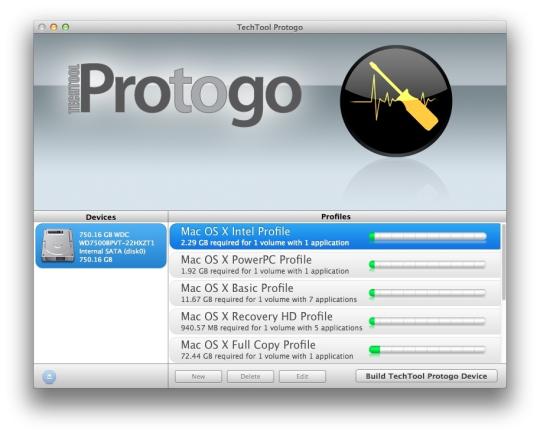Click the Full Copy Profile size bar
The image size is (540, 435).
click(x=427, y=350)
